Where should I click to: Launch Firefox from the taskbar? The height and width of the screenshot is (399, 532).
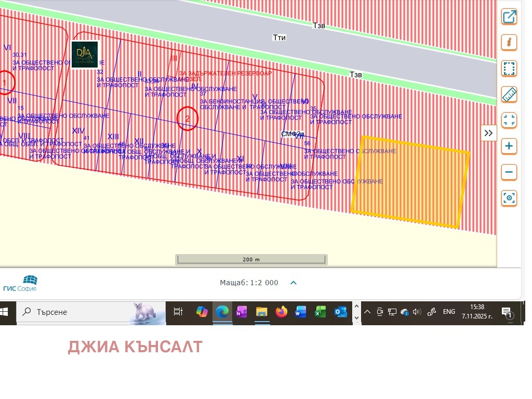282,312
